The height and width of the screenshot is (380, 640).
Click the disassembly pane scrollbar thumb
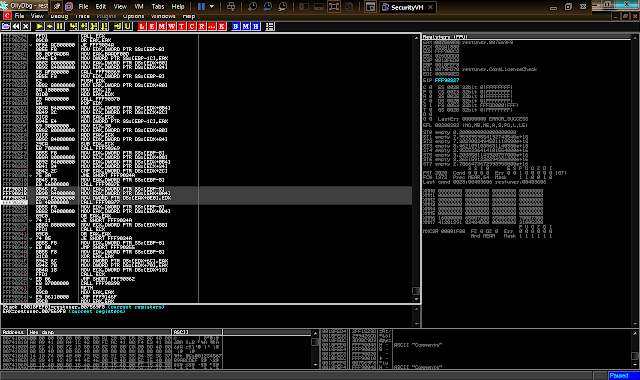point(416,291)
